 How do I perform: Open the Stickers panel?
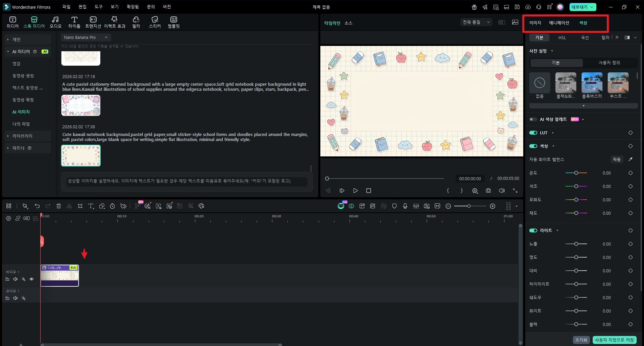click(x=155, y=22)
